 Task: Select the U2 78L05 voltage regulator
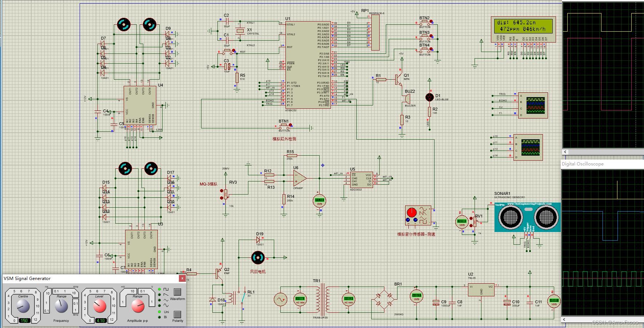(481, 290)
